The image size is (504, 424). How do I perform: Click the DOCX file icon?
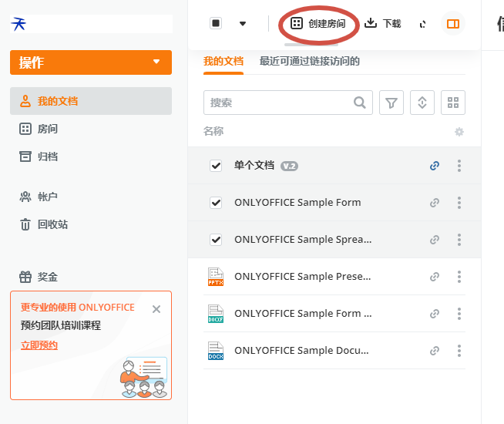(216, 351)
